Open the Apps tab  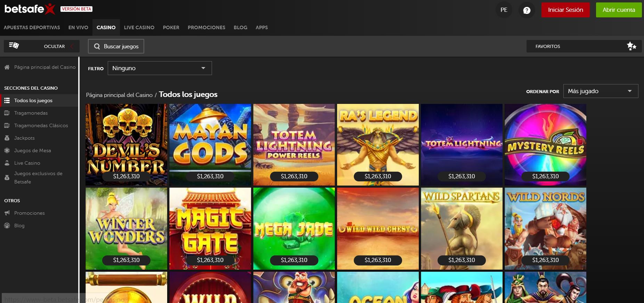pyautogui.click(x=262, y=27)
